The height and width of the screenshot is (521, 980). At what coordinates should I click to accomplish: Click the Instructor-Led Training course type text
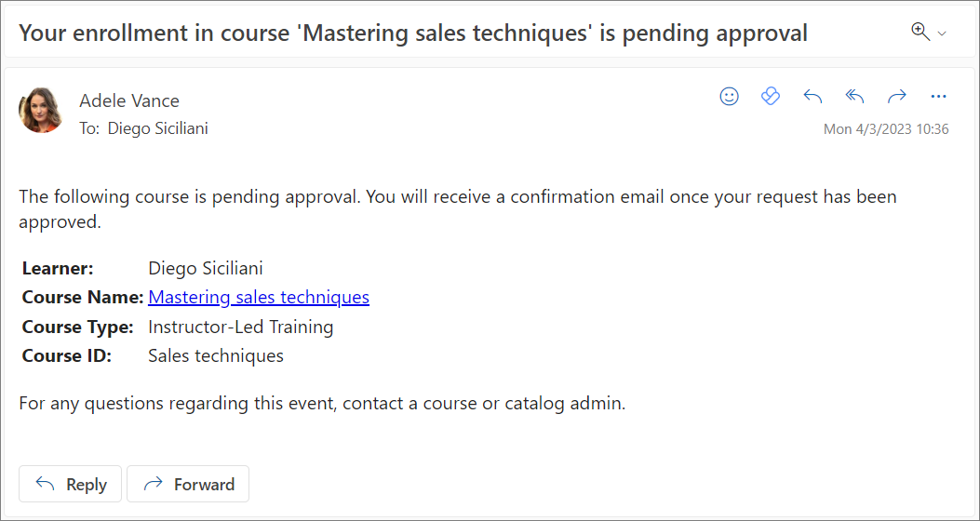coord(240,327)
